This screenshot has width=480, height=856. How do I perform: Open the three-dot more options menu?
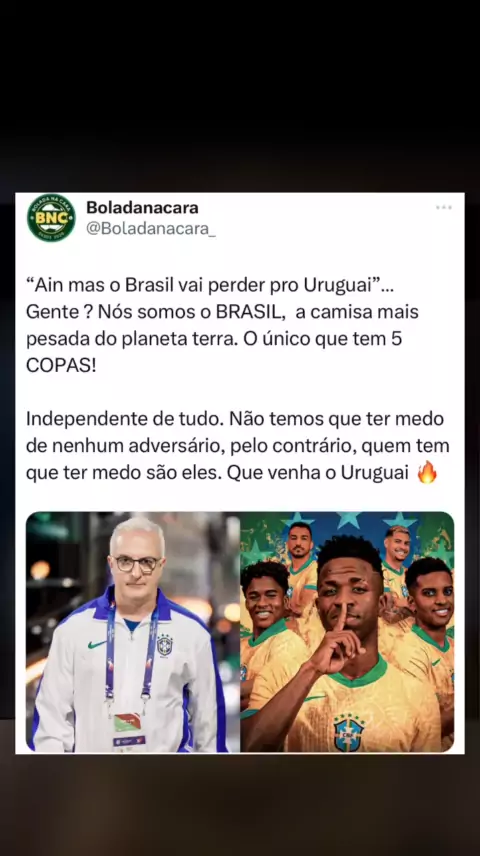(x=443, y=207)
